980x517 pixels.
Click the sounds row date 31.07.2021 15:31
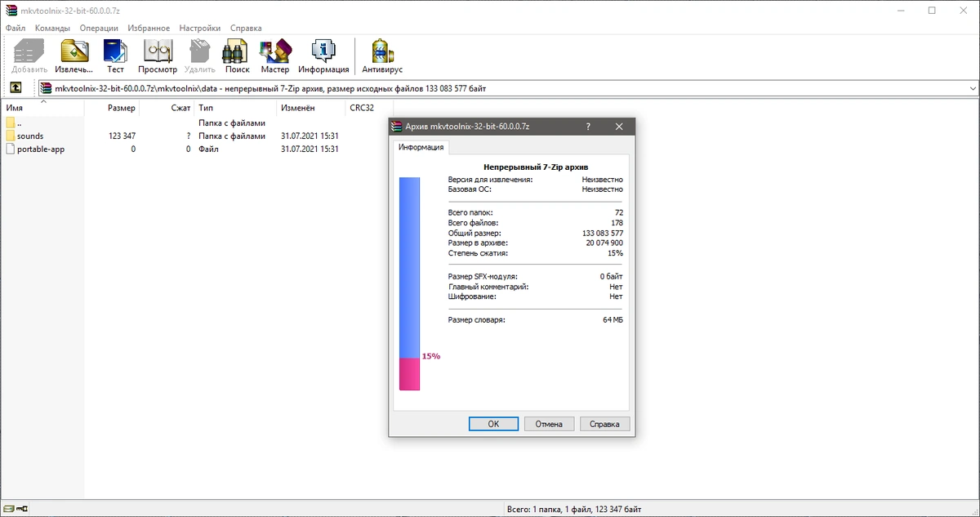tap(310, 136)
